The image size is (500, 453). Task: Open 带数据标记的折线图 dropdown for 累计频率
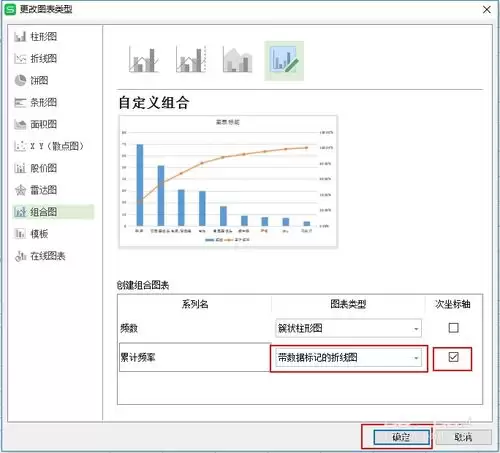348,358
